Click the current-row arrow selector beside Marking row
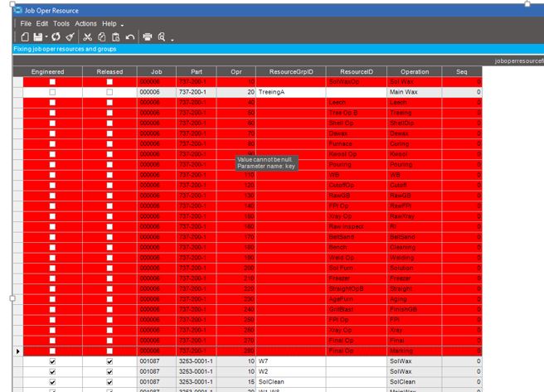This screenshot has height=392, width=544. (18, 351)
